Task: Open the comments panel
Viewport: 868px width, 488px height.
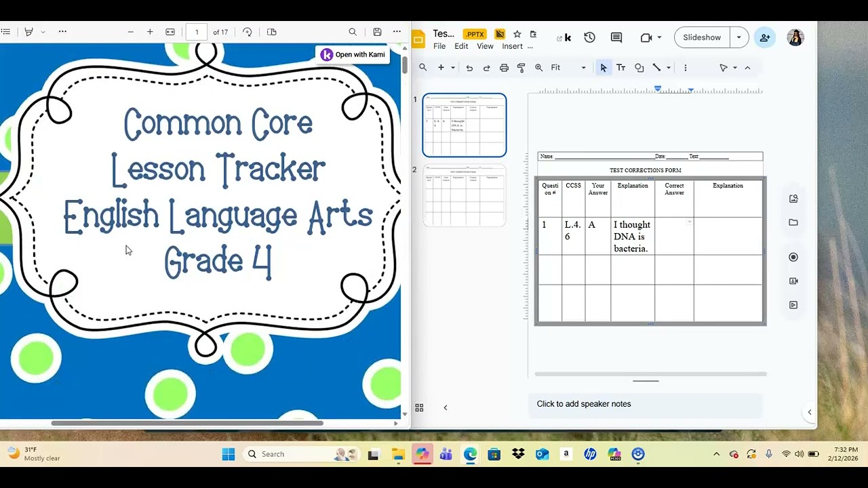Action: (x=616, y=38)
